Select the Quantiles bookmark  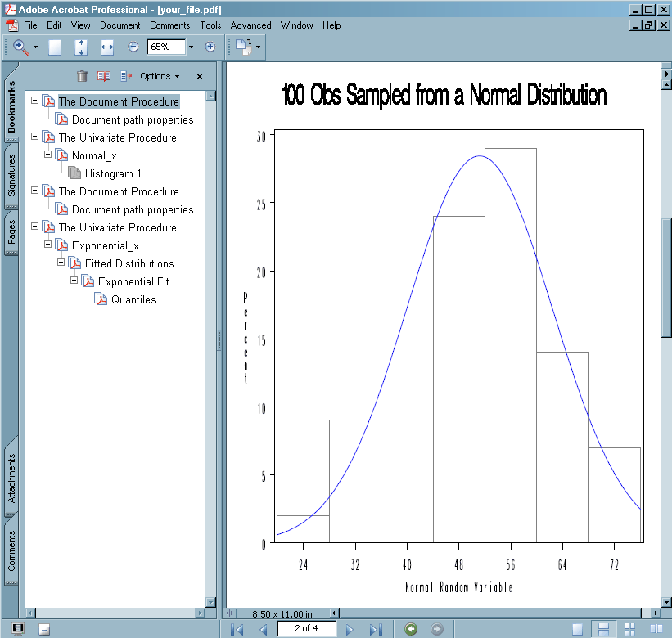(133, 299)
